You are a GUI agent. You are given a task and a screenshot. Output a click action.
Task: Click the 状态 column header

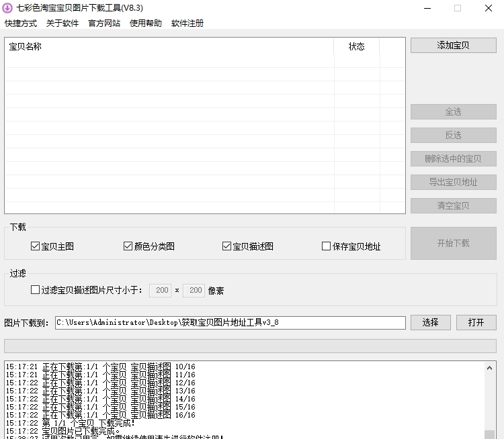tap(357, 46)
